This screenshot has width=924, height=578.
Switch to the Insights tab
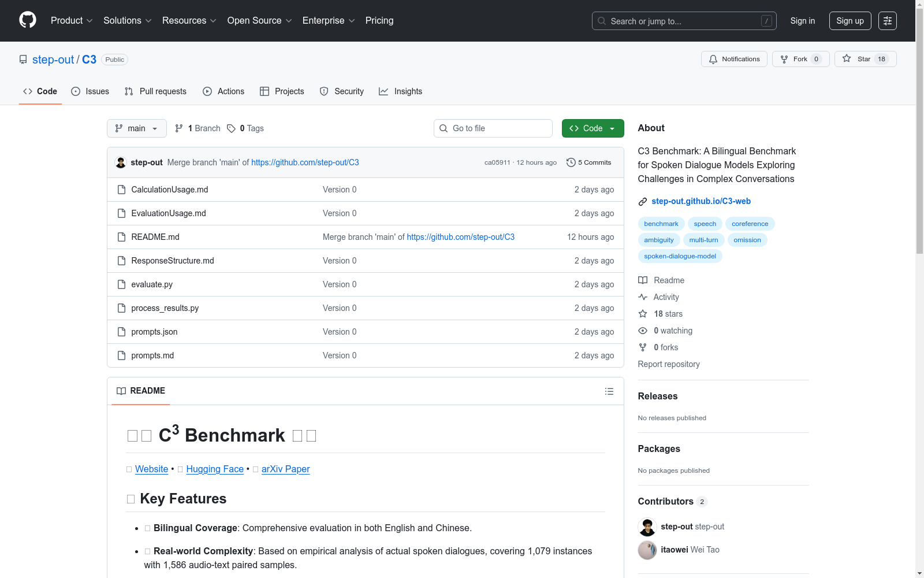(401, 91)
